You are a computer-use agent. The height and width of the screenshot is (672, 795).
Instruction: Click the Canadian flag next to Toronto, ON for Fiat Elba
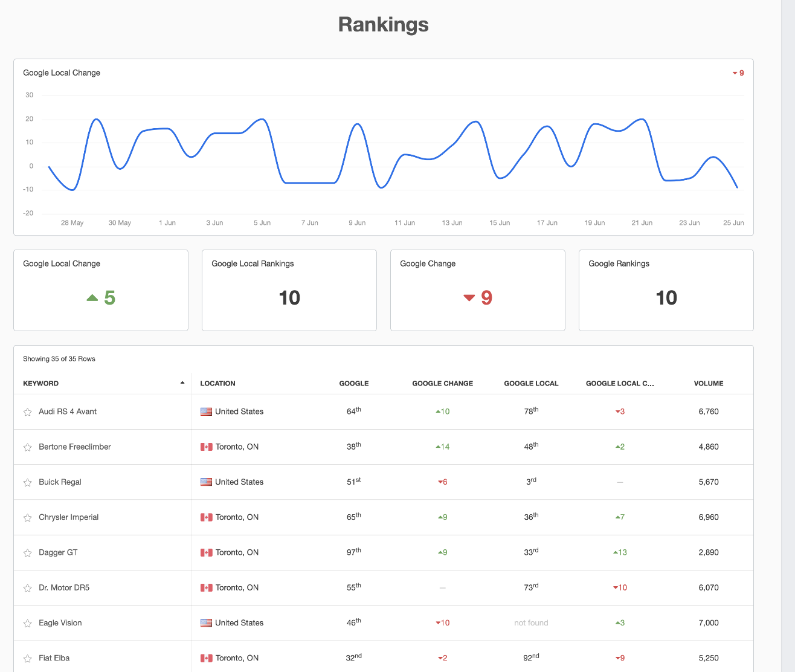pos(205,658)
